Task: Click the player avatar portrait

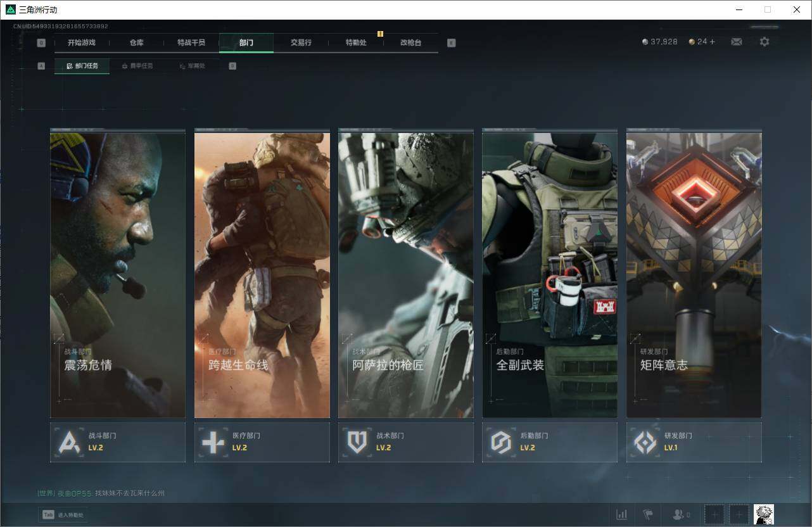Action: click(763, 514)
